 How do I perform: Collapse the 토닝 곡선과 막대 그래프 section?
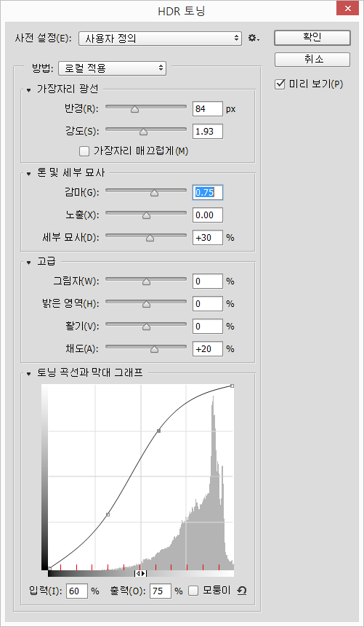[28, 375]
